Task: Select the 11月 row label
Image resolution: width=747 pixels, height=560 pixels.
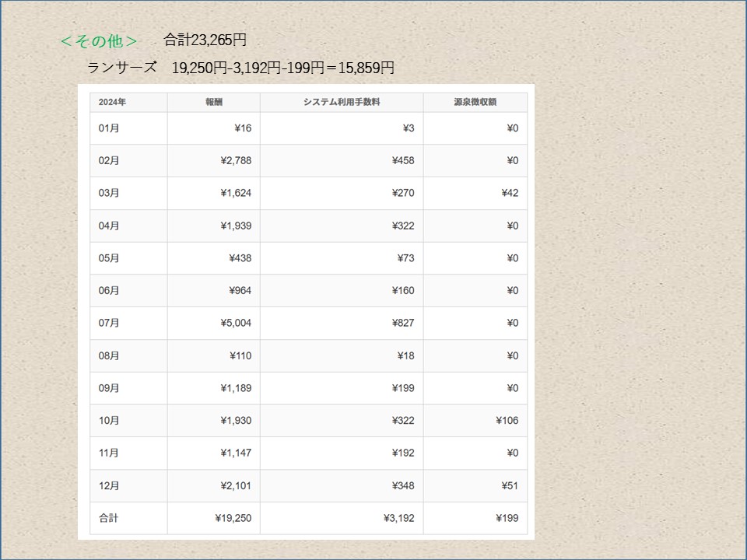Action: click(x=109, y=453)
